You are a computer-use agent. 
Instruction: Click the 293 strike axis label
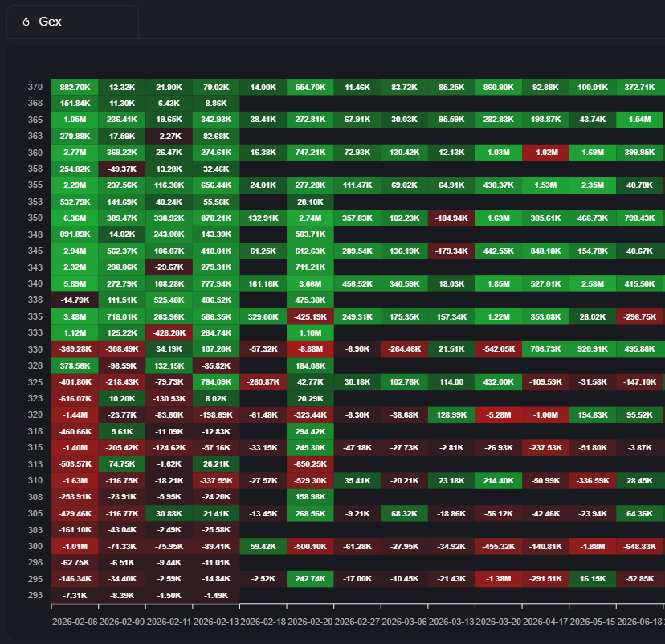click(x=35, y=595)
